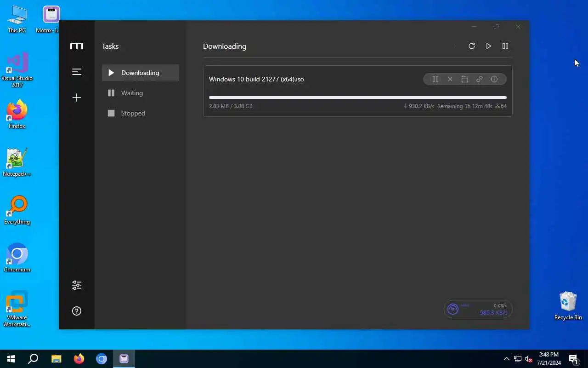Click the 'Tasks' sidebar heading
The width and height of the screenshot is (588, 368).
click(110, 46)
